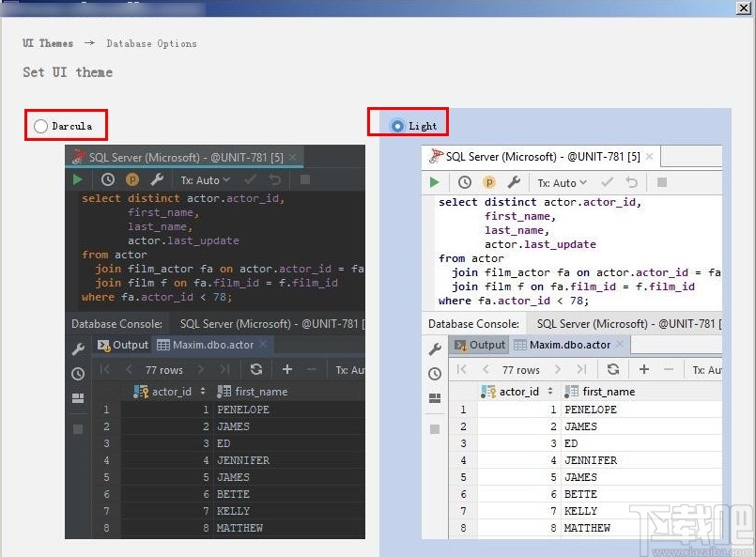Select BETTE cell in Light results
Image resolution: width=756 pixels, height=557 pixels.
point(581,494)
